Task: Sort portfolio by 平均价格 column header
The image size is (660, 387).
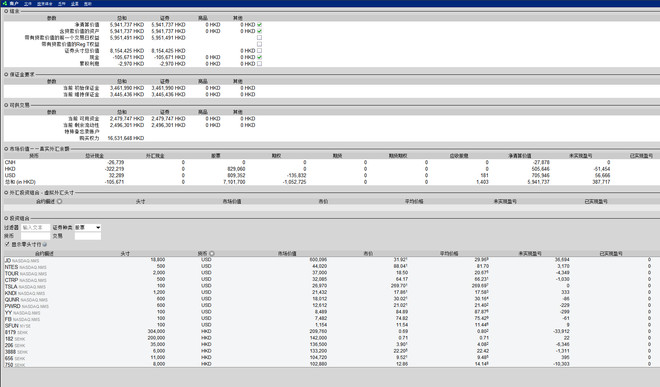Action: coord(449,254)
